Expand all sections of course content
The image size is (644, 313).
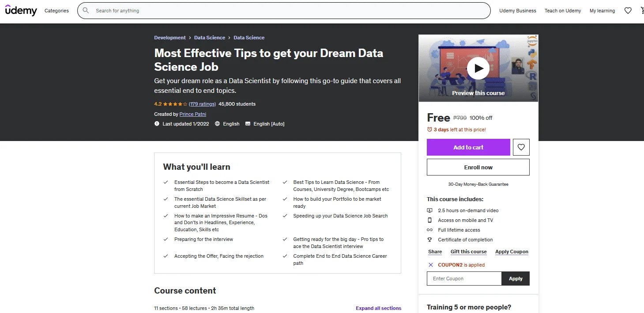point(379,308)
